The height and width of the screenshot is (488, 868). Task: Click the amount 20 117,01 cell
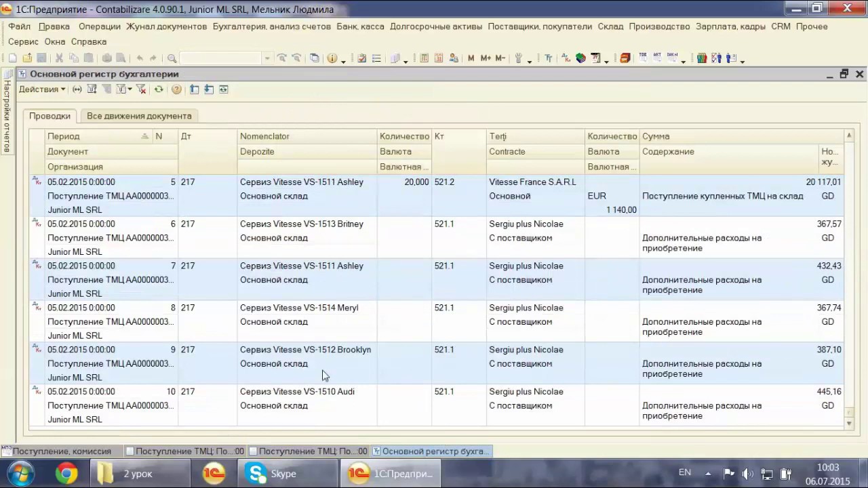(x=741, y=182)
